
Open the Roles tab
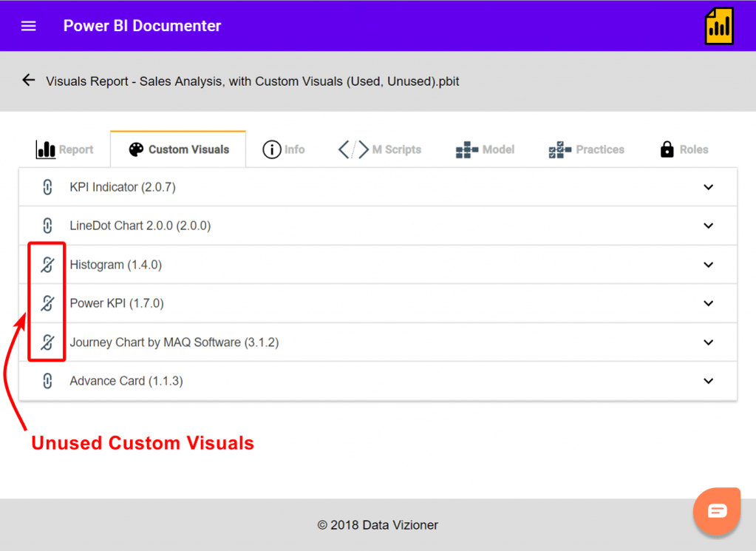click(x=684, y=149)
